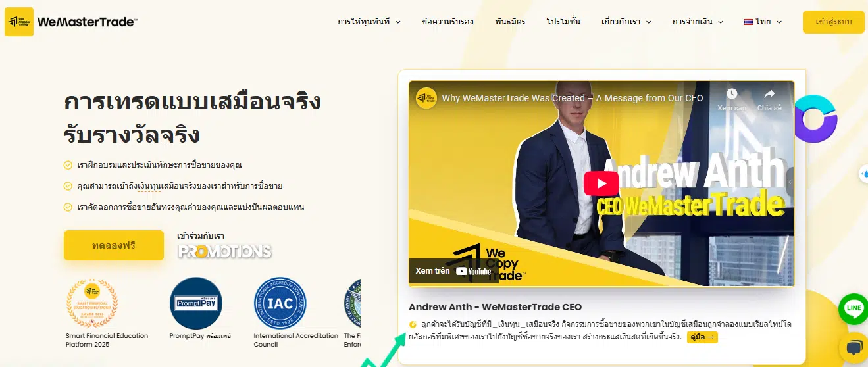Click the PROMOTIONS banner link
The width and height of the screenshot is (868, 367).
[225, 251]
